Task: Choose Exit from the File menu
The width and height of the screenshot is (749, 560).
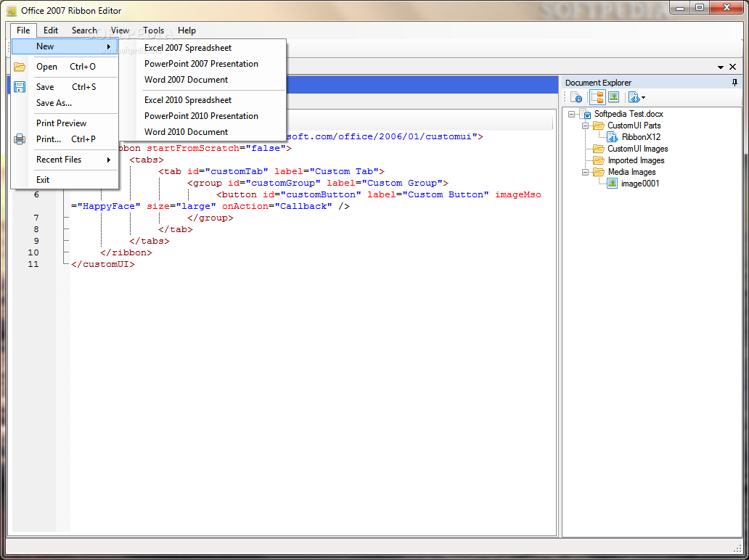Action: (x=65, y=179)
